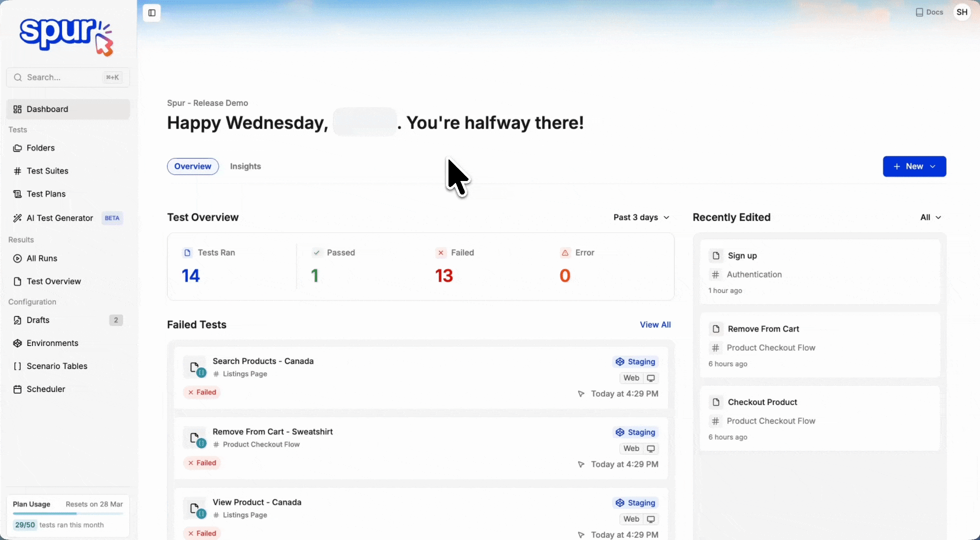Click View All under Failed Tests
The width and height of the screenshot is (980, 540).
[655, 324]
